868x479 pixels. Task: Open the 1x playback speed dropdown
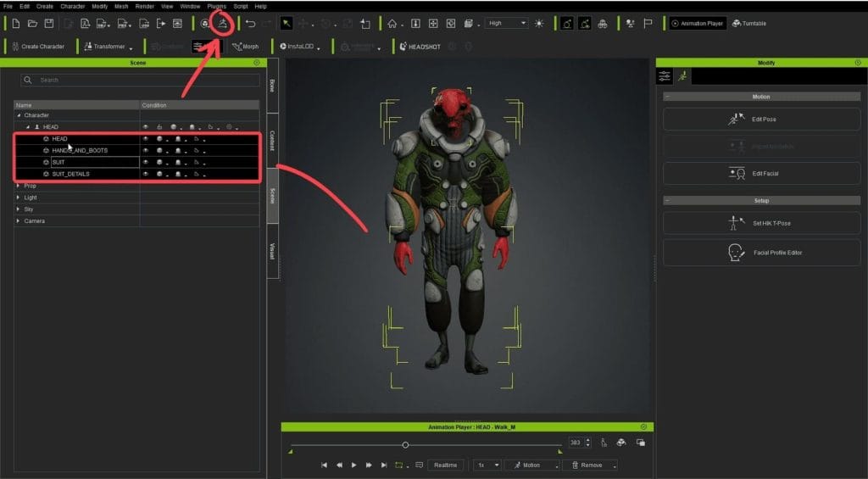point(487,465)
